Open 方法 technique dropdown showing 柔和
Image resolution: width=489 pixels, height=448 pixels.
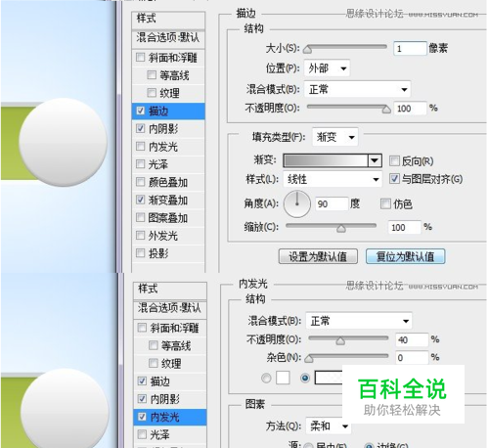(329, 426)
